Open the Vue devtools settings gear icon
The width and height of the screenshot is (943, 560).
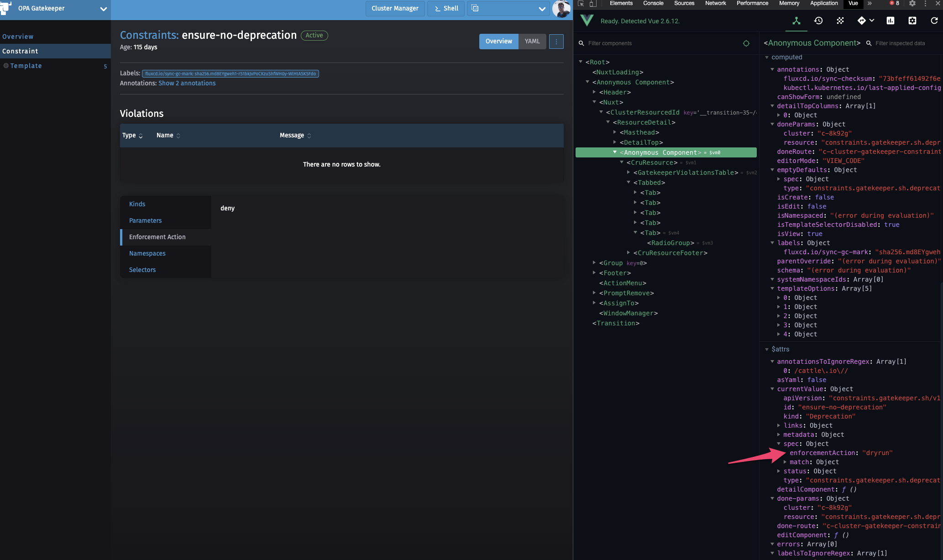click(x=912, y=21)
